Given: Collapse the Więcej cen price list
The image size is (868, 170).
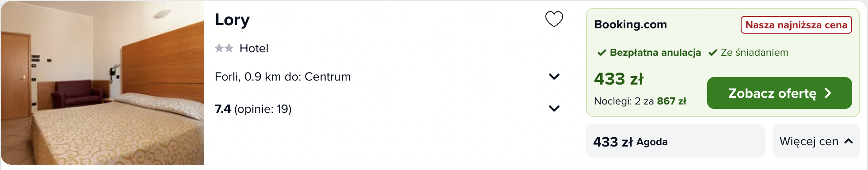Looking at the screenshot, I should click(816, 141).
